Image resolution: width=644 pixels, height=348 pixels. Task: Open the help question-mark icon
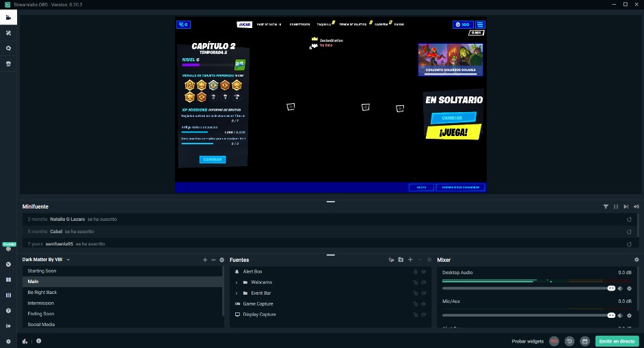click(8, 310)
